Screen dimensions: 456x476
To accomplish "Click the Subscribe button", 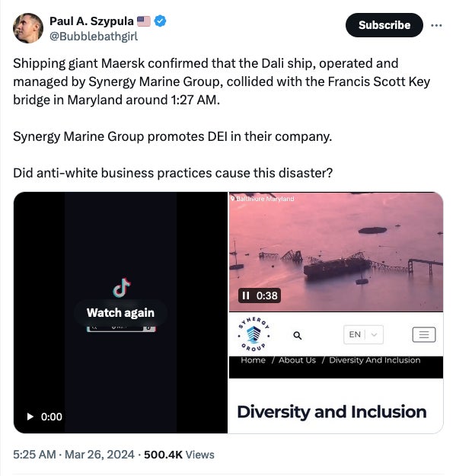I will pos(384,25).
